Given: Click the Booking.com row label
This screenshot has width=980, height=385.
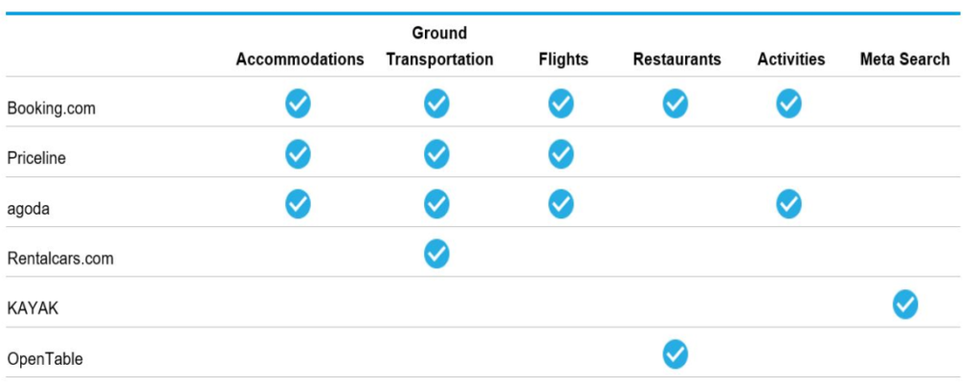Looking at the screenshot, I should tap(52, 108).
